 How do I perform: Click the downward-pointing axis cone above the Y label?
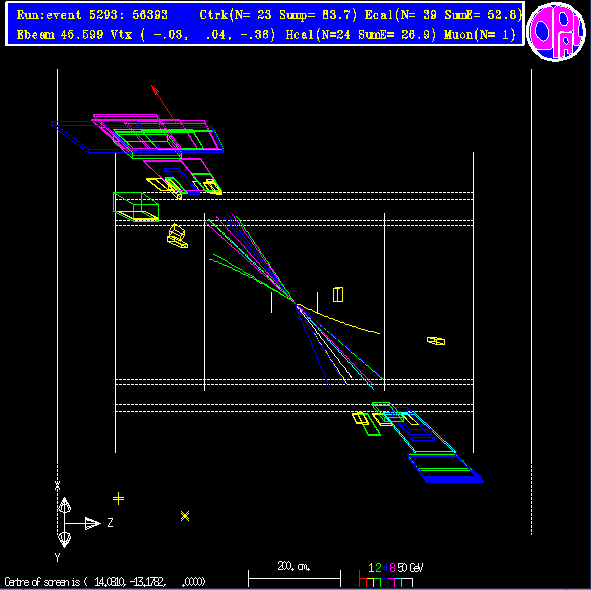coord(64,539)
